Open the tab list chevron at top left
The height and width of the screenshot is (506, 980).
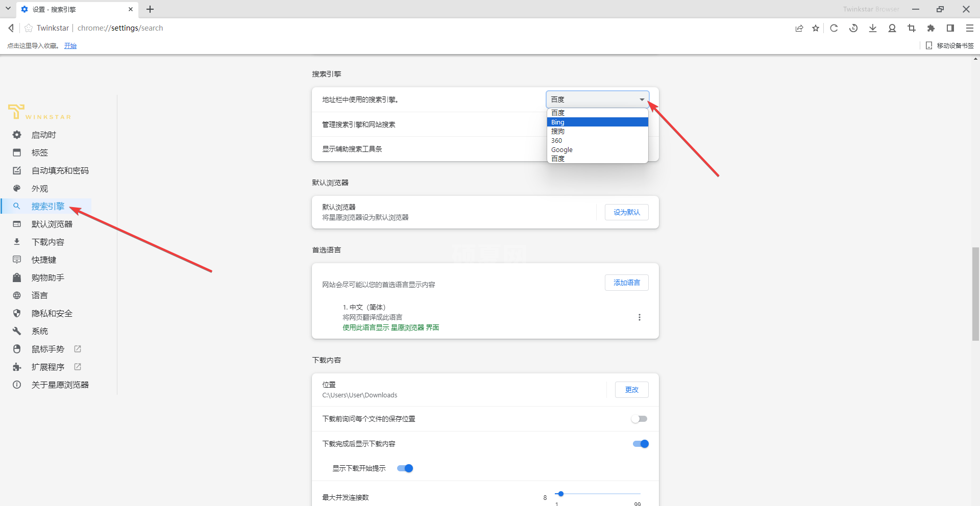click(8, 9)
